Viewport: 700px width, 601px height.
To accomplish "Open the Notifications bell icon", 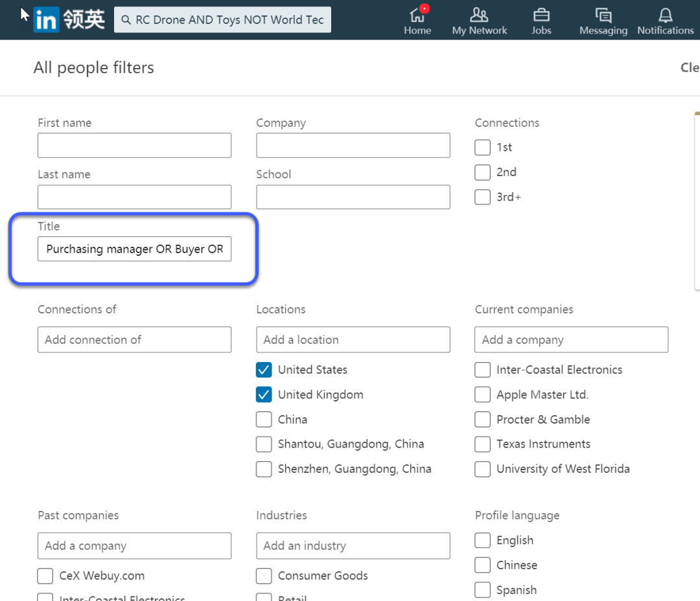I will (x=665, y=15).
